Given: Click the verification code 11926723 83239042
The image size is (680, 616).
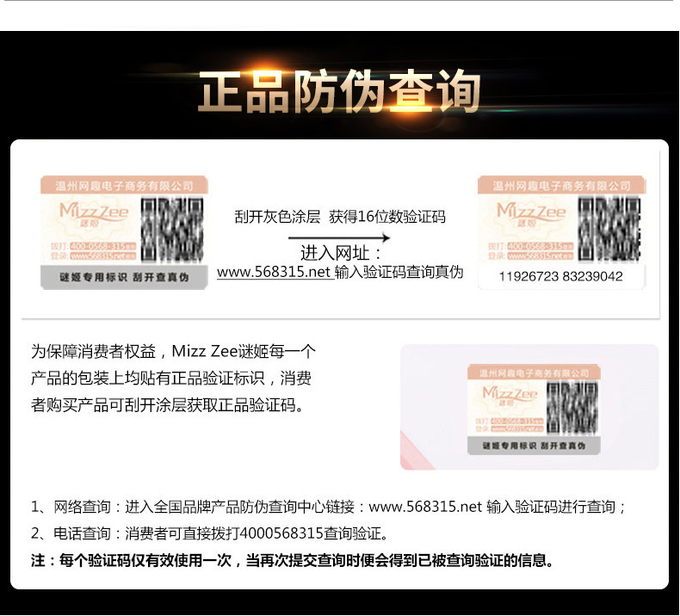Looking at the screenshot, I should (x=560, y=276).
